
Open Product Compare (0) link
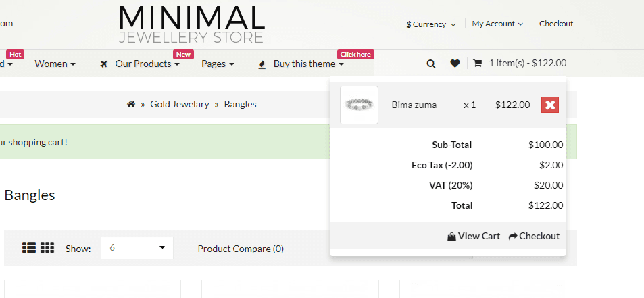coord(241,249)
